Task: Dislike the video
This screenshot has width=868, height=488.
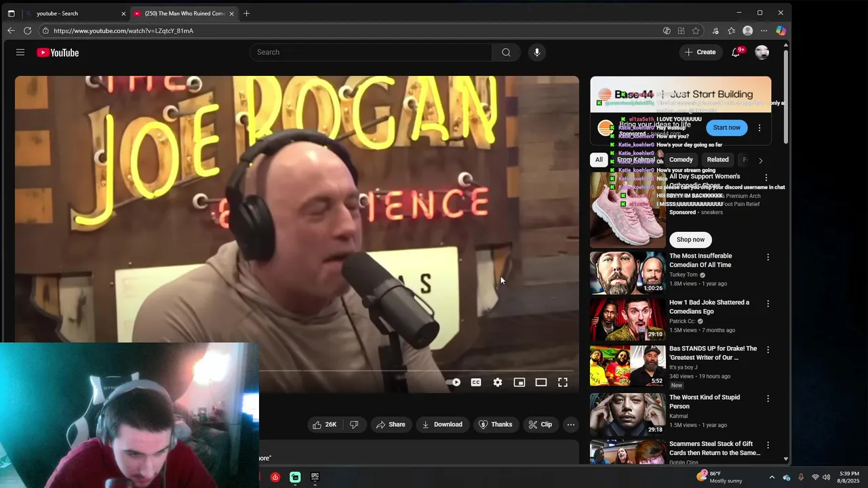Action: pyautogui.click(x=354, y=424)
